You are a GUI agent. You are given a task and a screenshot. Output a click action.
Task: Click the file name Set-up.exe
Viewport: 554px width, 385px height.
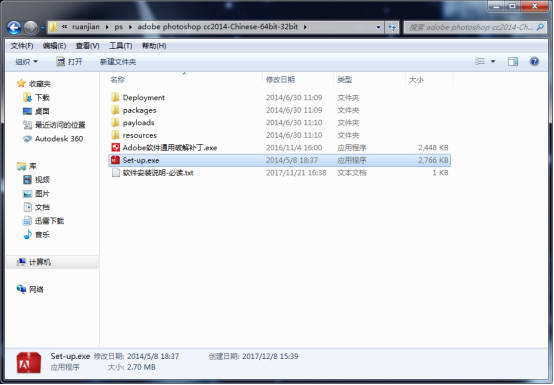click(141, 160)
